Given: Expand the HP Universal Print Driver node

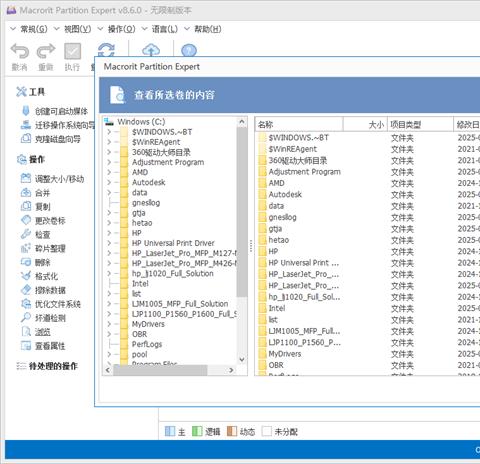Looking at the screenshot, I should click(109, 243).
